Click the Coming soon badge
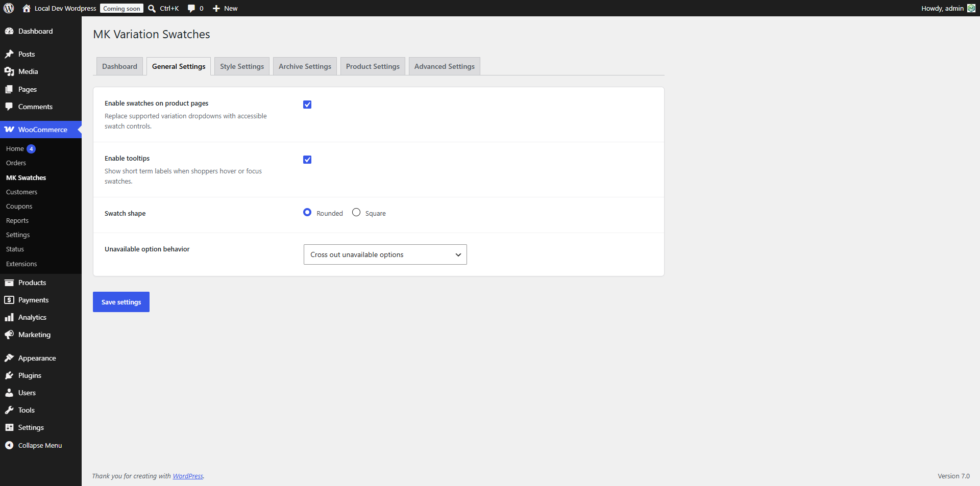980x486 pixels. click(x=121, y=8)
